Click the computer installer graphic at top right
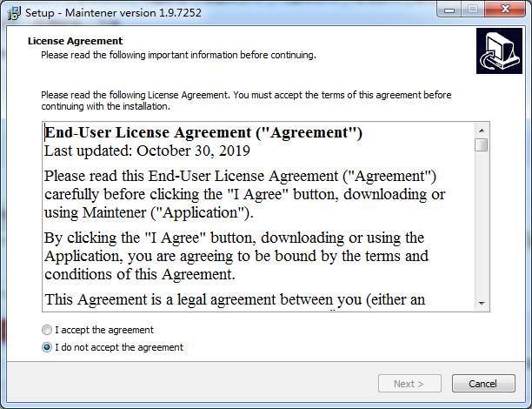This screenshot has height=409, width=532. (498, 51)
